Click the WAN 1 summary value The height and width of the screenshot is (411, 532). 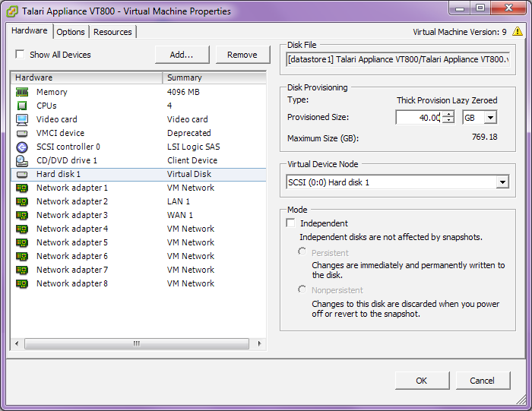tap(180, 215)
